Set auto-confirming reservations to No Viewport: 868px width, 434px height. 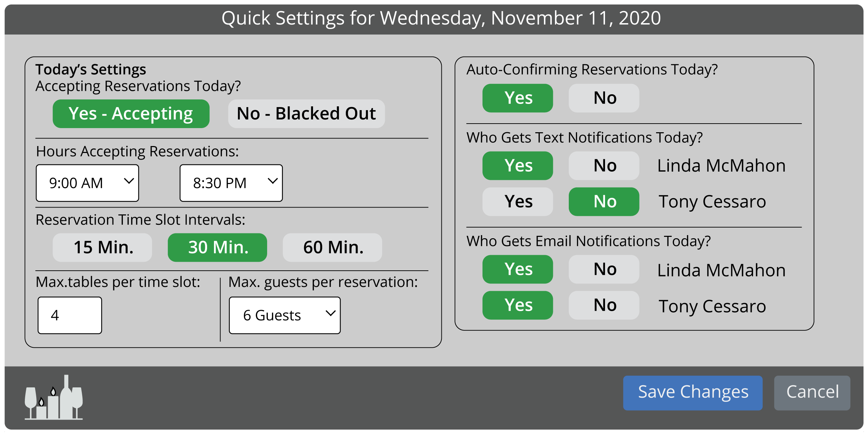[604, 98]
